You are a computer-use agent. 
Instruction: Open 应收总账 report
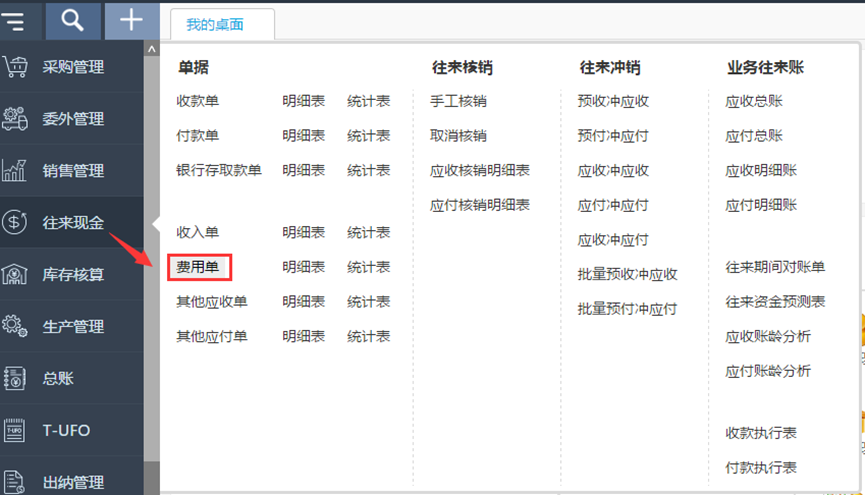coord(754,101)
